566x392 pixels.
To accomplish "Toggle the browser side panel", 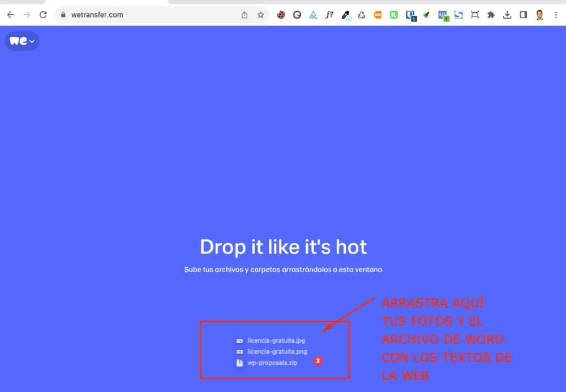I will click(524, 15).
